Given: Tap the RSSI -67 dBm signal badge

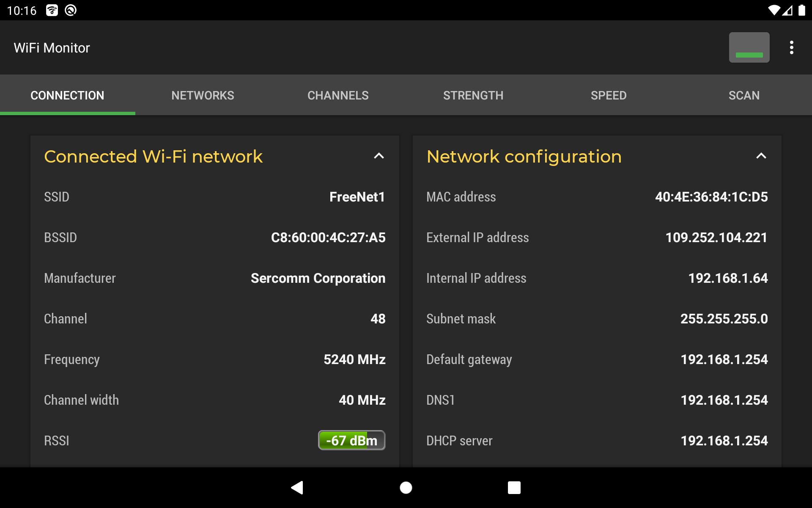Looking at the screenshot, I should click(351, 441).
